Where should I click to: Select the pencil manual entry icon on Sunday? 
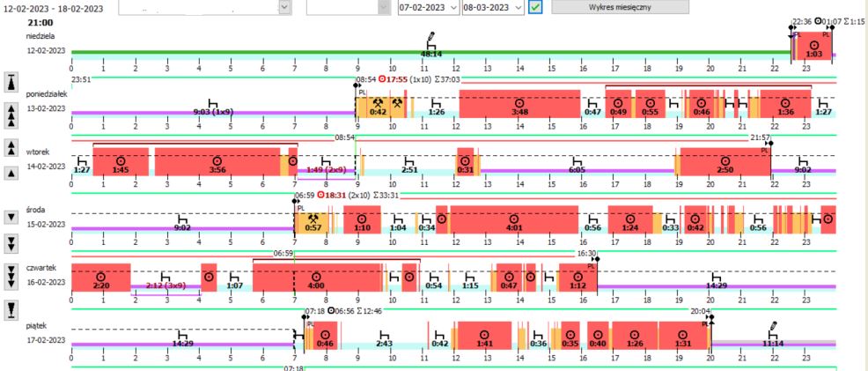tap(431, 39)
